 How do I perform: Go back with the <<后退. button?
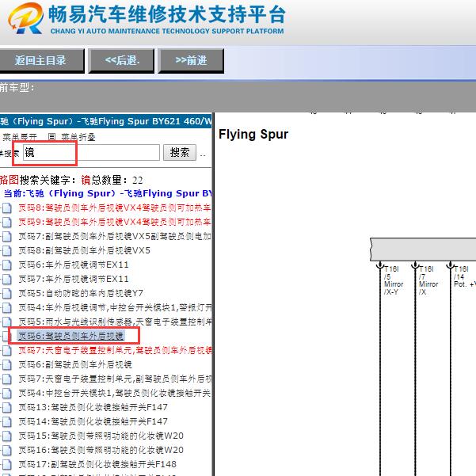(121, 61)
